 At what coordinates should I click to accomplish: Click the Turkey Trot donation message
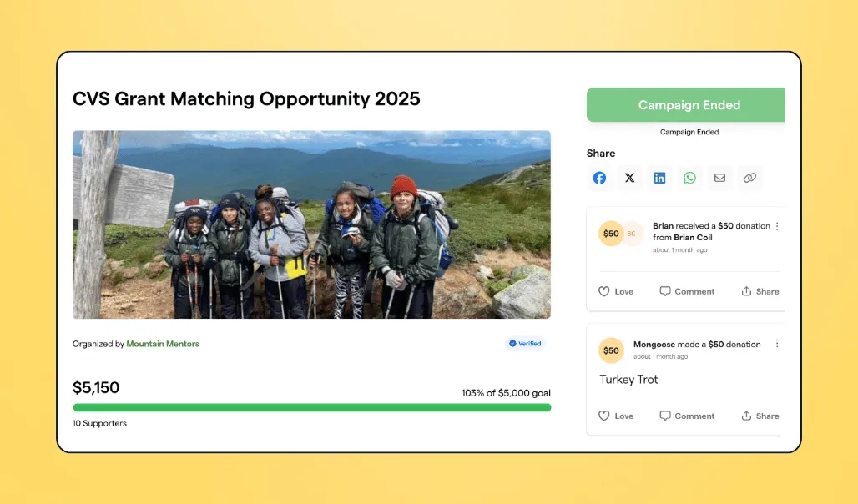click(x=628, y=380)
